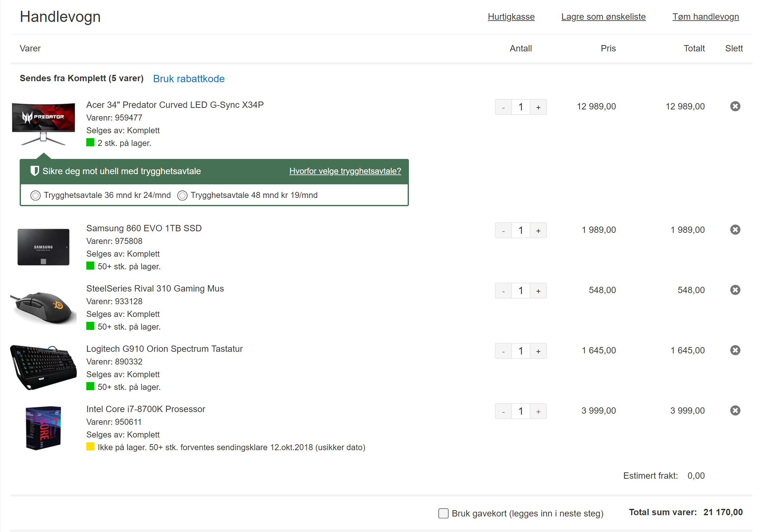Remove SteelSeries Rival 310 mouse item

point(735,290)
